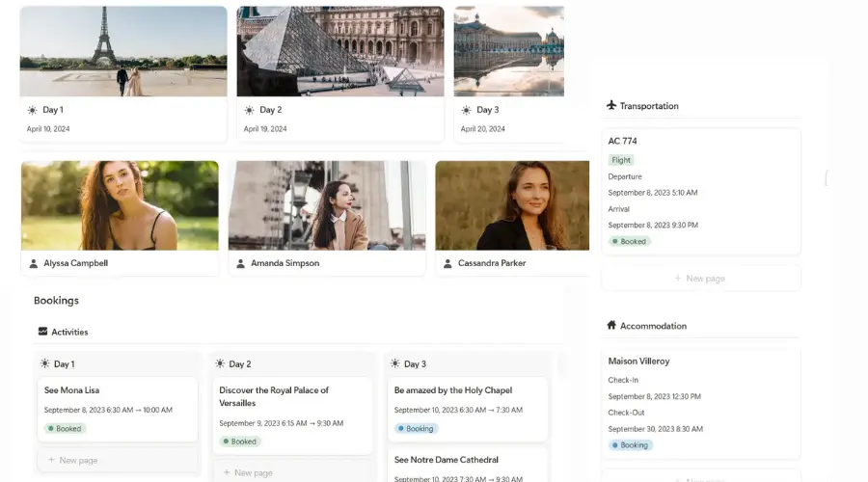
Task: Click the Booked status on AC 774
Action: click(x=629, y=241)
